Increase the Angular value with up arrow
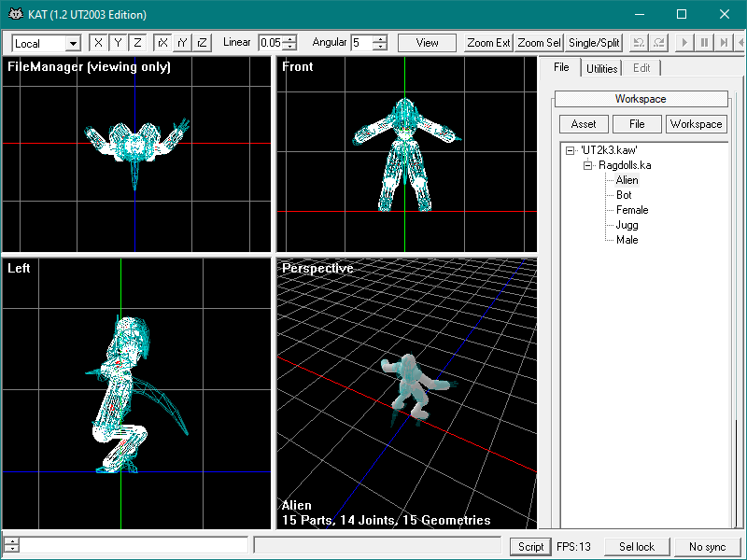This screenshot has height=560, width=747. (x=380, y=39)
